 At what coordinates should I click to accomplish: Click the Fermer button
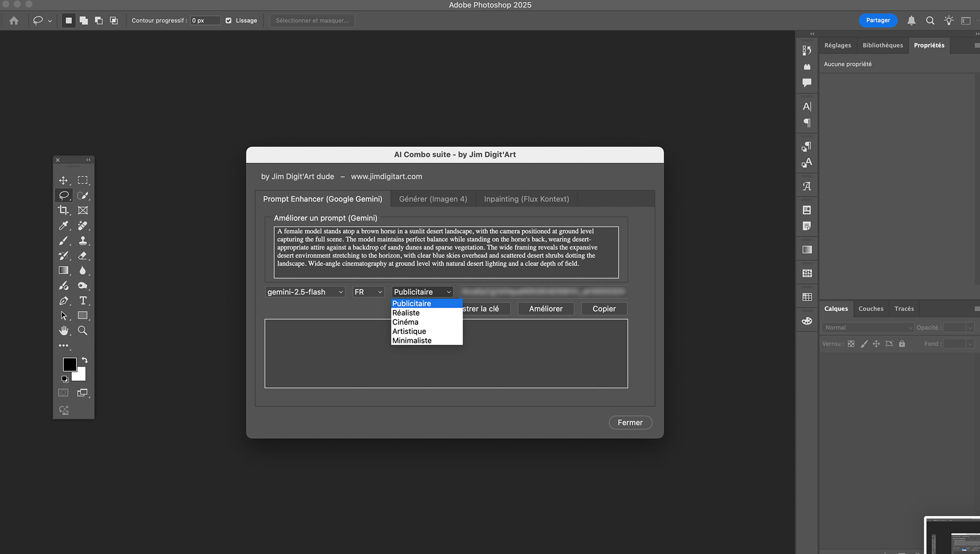630,422
